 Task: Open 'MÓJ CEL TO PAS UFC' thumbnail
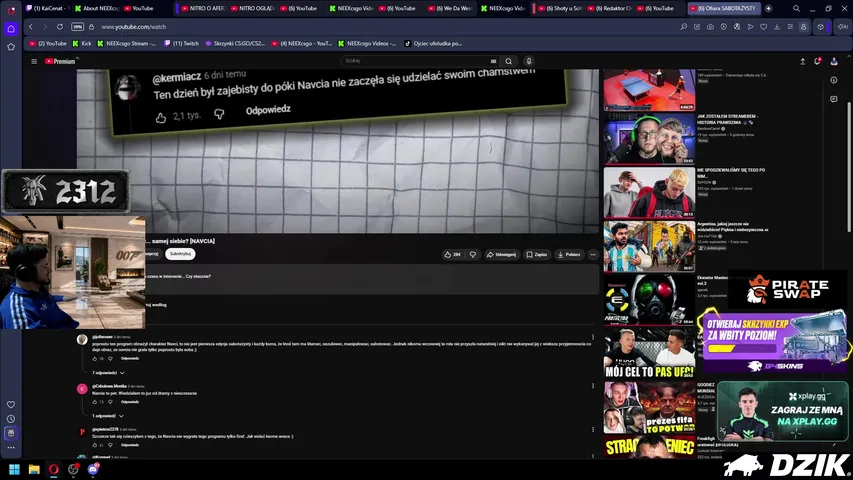[x=649, y=353]
